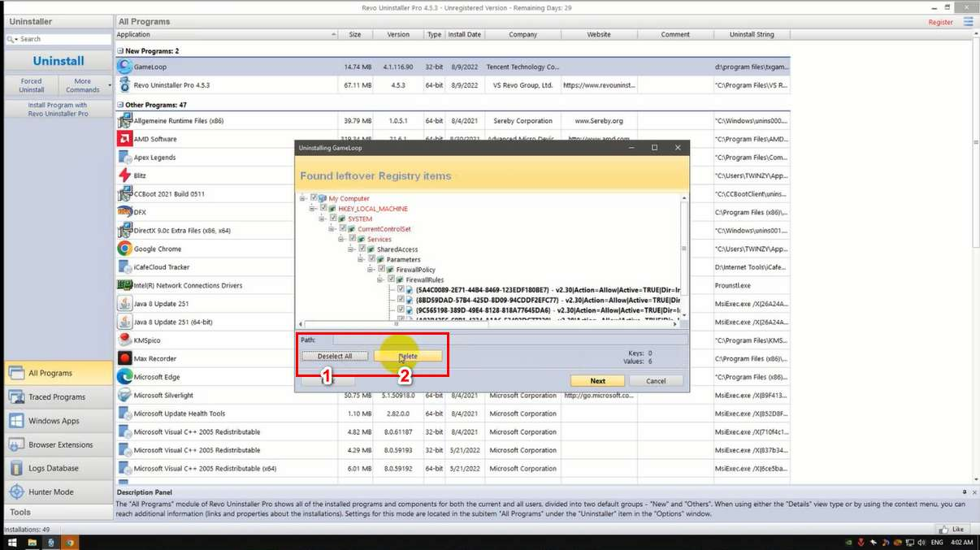Click the GameLoop program icon

[x=124, y=67]
